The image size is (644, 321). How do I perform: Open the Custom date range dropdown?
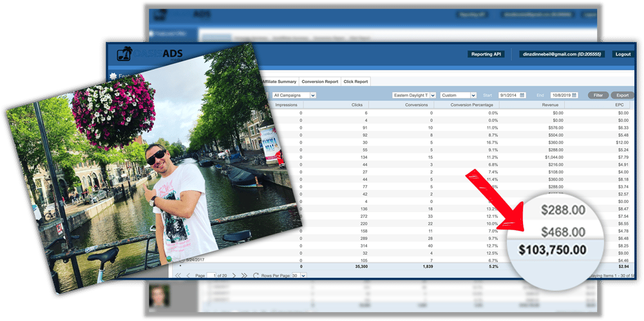click(x=459, y=95)
